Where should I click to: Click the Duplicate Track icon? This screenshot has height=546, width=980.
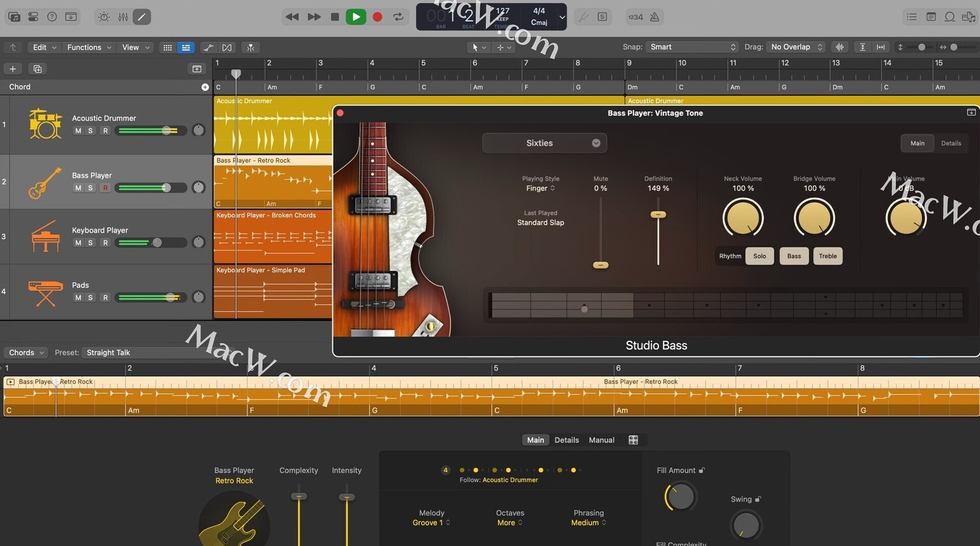[38, 69]
